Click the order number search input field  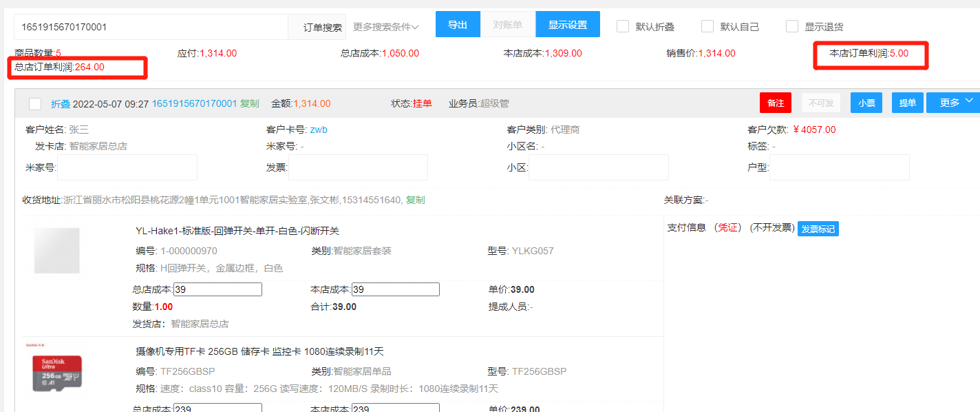click(151, 27)
